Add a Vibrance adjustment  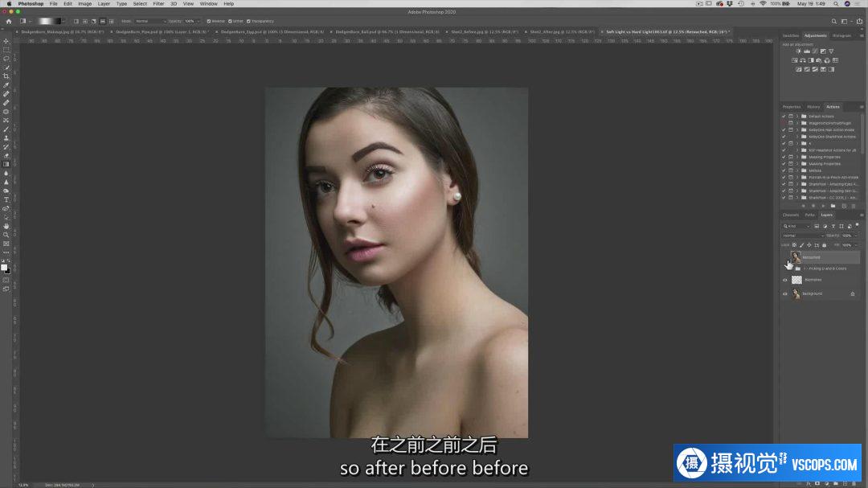coord(831,51)
